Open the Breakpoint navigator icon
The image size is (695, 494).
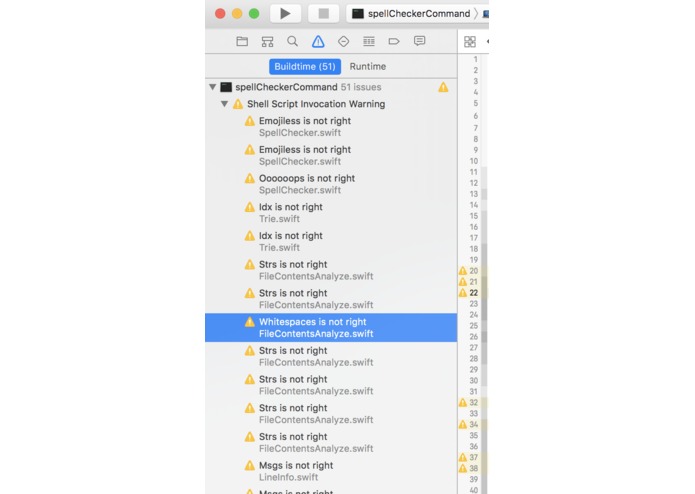[x=394, y=41]
